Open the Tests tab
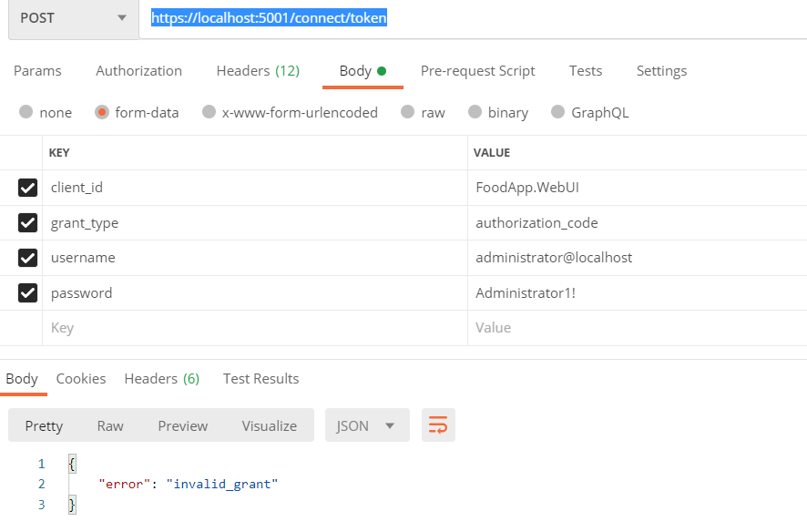This screenshot has height=532, width=807. click(x=586, y=70)
